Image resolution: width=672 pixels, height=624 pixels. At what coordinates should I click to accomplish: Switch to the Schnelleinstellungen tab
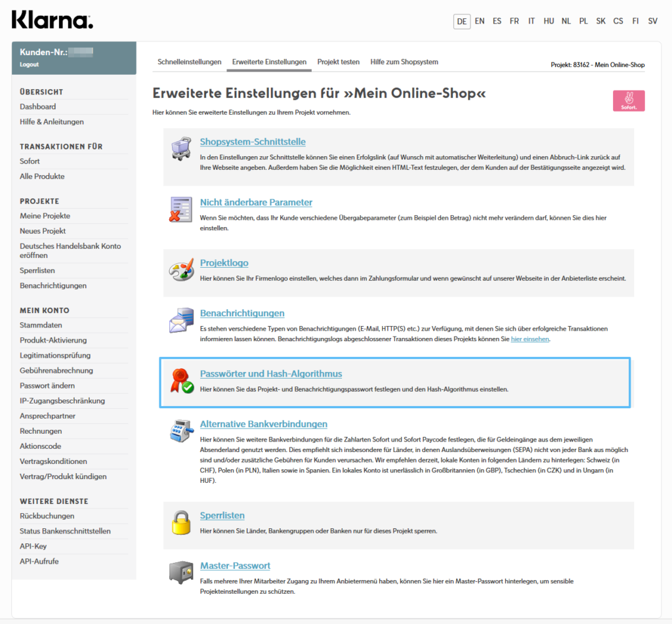pyautogui.click(x=189, y=62)
